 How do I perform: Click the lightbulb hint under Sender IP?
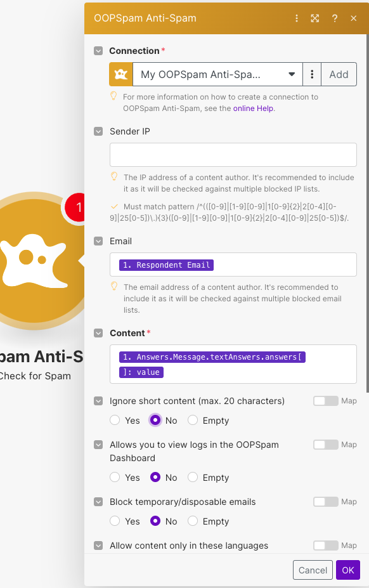click(114, 176)
